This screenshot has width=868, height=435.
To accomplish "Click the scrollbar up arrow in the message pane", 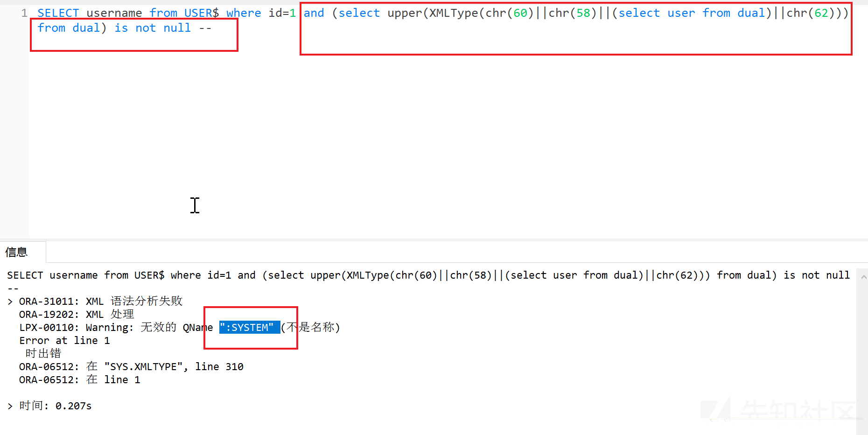I will (x=864, y=277).
